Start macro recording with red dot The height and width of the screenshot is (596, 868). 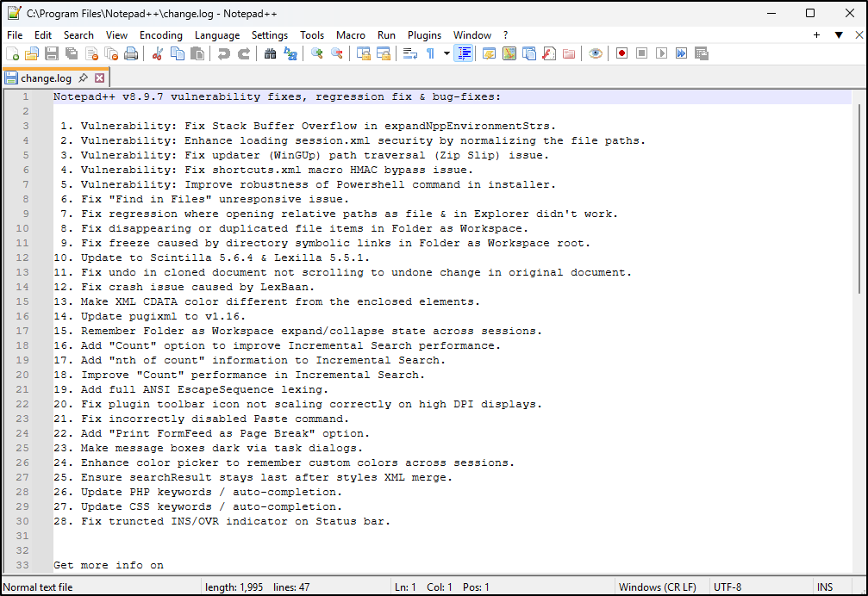click(x=621, y=53)
